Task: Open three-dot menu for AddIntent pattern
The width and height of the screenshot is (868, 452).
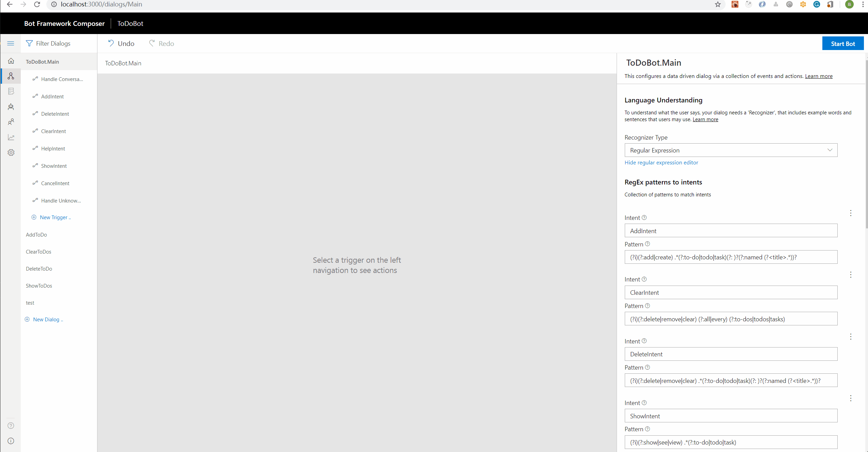Action: 851,213
